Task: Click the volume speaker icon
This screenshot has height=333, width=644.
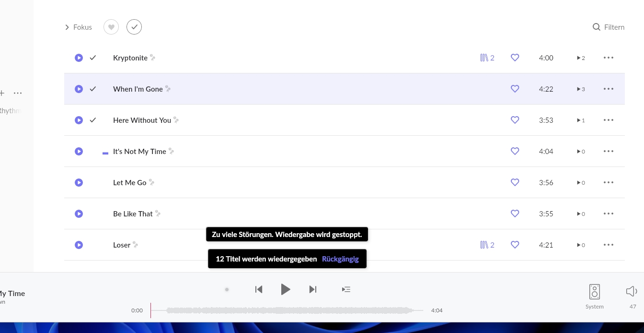Action: click(x=632, y=291)
